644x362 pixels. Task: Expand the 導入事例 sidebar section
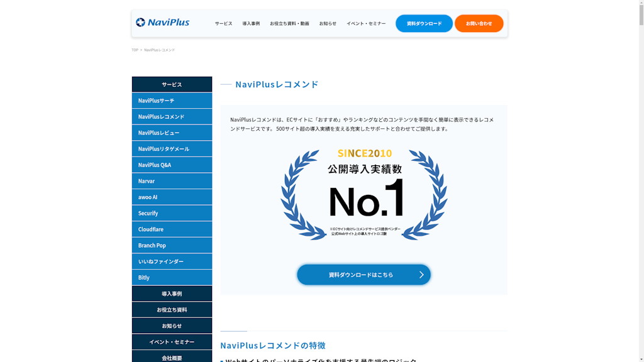pyautogui.click(x=172, y=293)
